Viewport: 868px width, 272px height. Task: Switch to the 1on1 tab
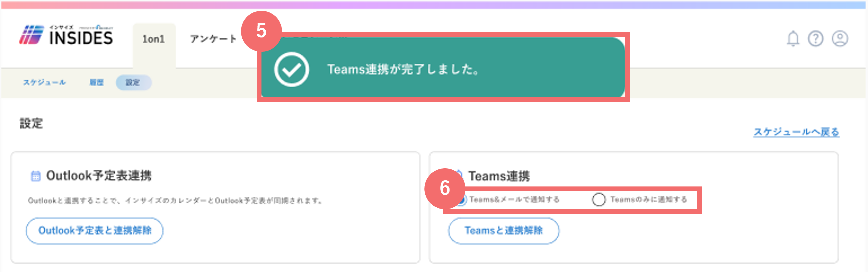tap(154, 39)
